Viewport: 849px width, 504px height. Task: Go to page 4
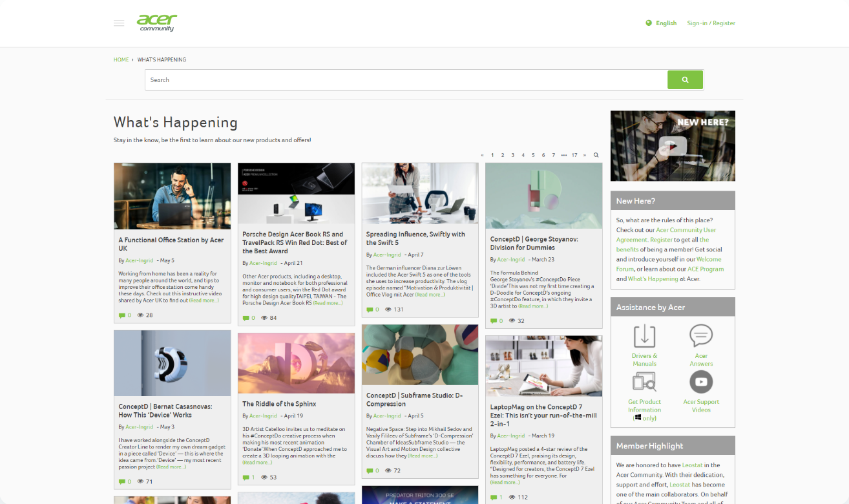click(x=523, y=155)
